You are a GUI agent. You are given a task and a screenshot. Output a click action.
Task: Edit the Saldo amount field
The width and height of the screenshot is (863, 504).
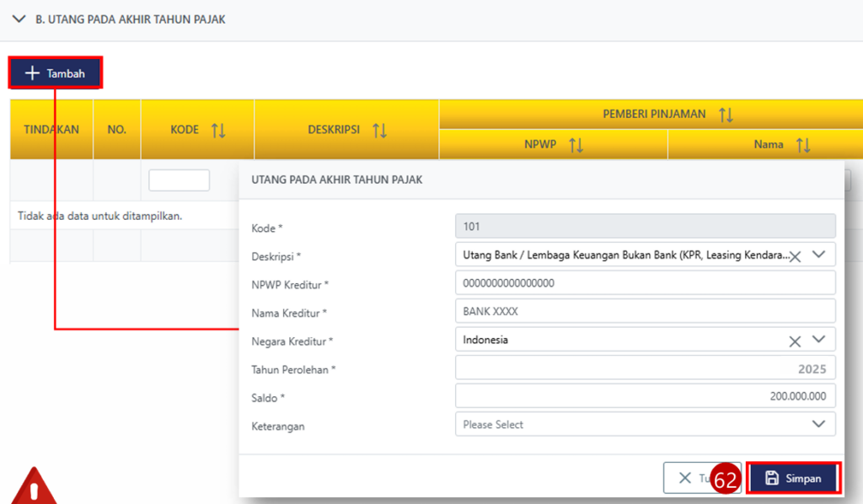click(645, 396)
